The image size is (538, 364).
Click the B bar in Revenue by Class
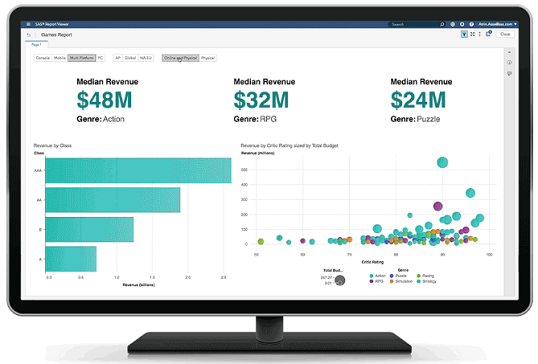[x=90, y=230]
